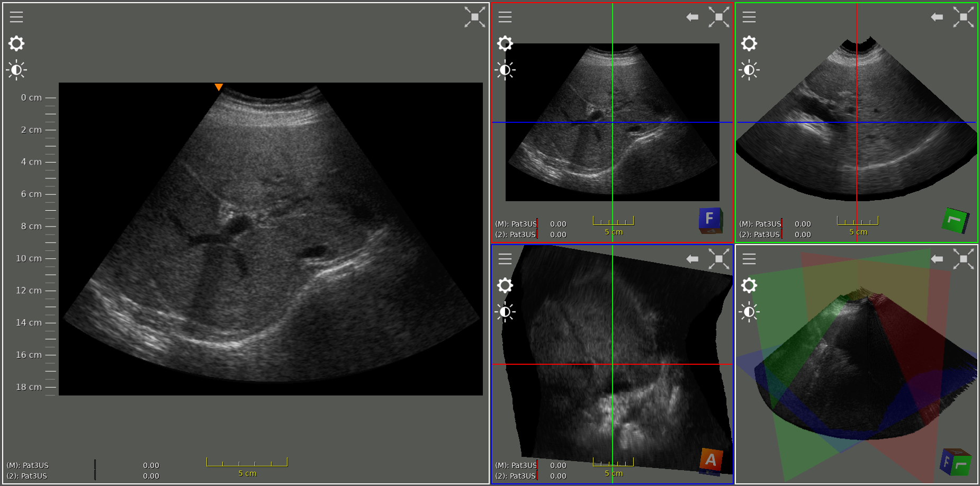Maximize the blue-bordered view
The width and height of the screenshot is (980, 486).
[x=719, y=259]
